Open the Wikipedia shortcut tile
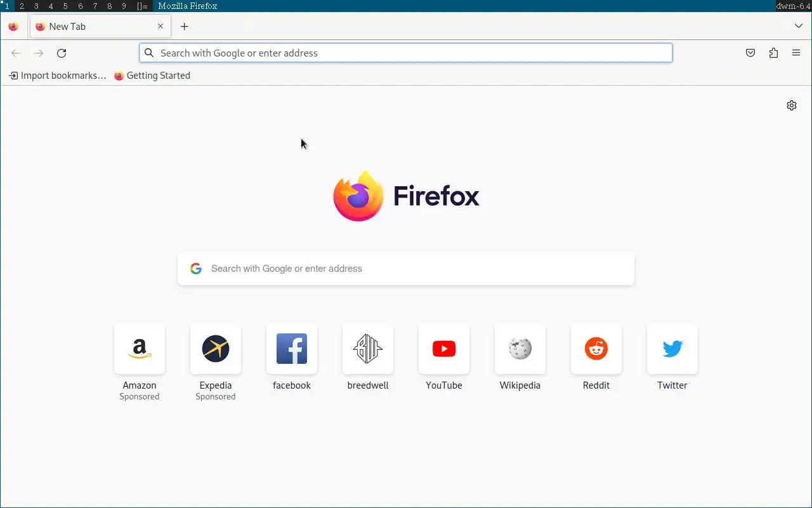 pos(520,357)
